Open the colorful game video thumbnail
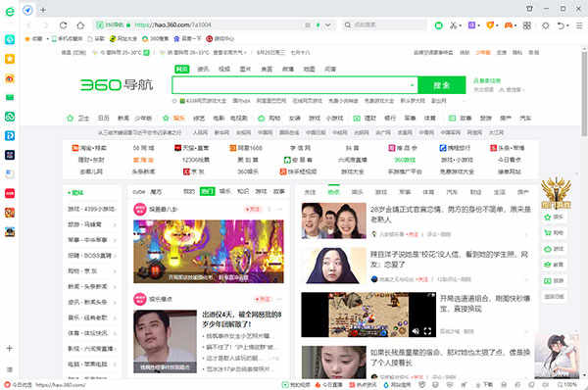 tap(209, 251)
